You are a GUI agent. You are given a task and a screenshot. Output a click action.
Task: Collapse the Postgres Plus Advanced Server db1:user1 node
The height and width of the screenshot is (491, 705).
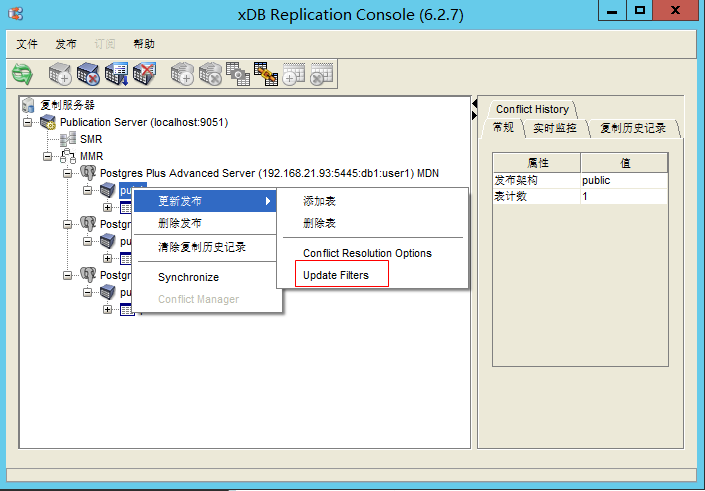pyautogui.click(x=67, y=173)
